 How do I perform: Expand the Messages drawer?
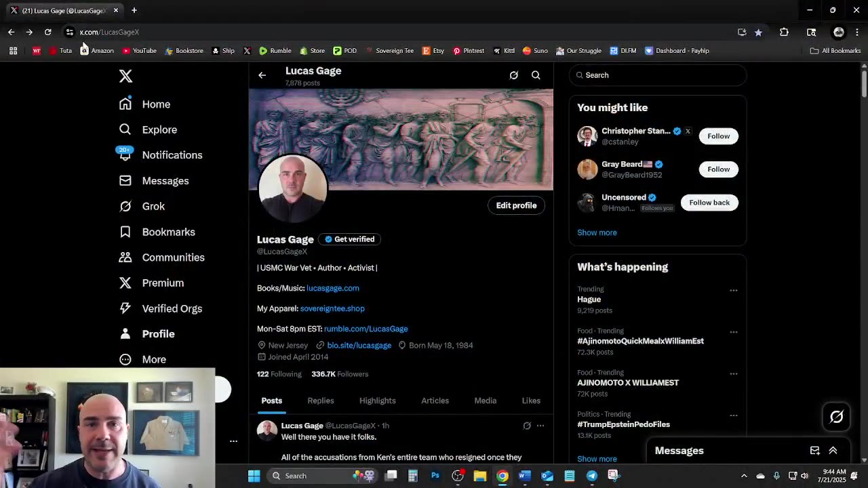point(833,451)
